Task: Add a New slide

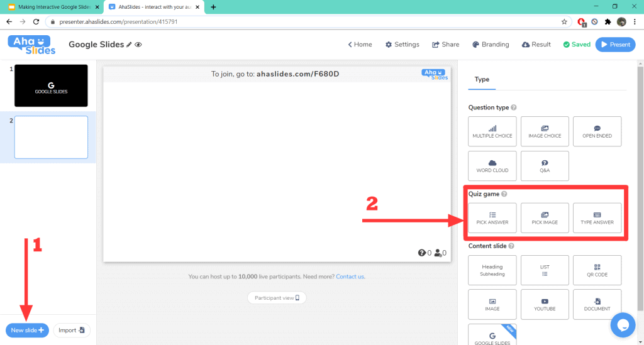Action: pyautogui.click(x=27, y=330)
